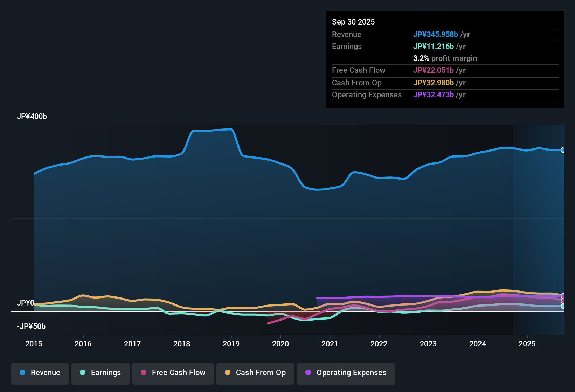Expand the Cash From Op legend entry
This screenshot has height=392, width=575.
tap(255, 373)
